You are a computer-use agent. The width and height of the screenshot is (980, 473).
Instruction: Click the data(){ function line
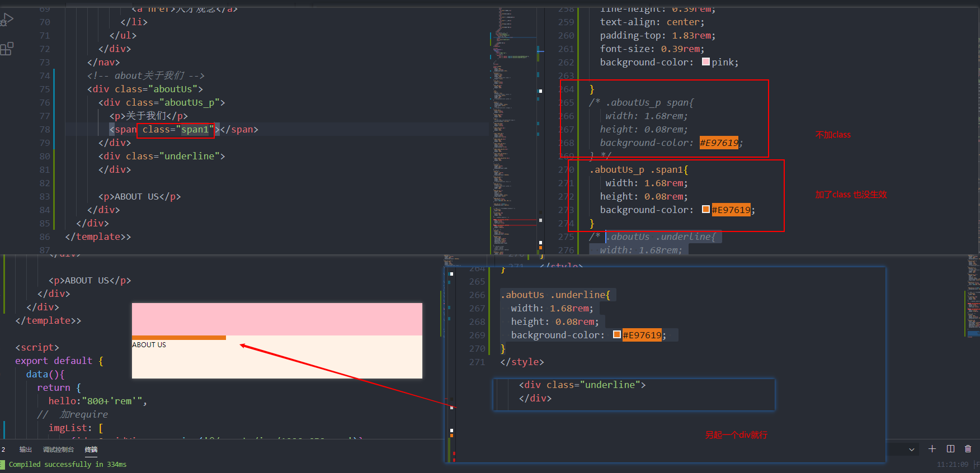pos(45,375)
